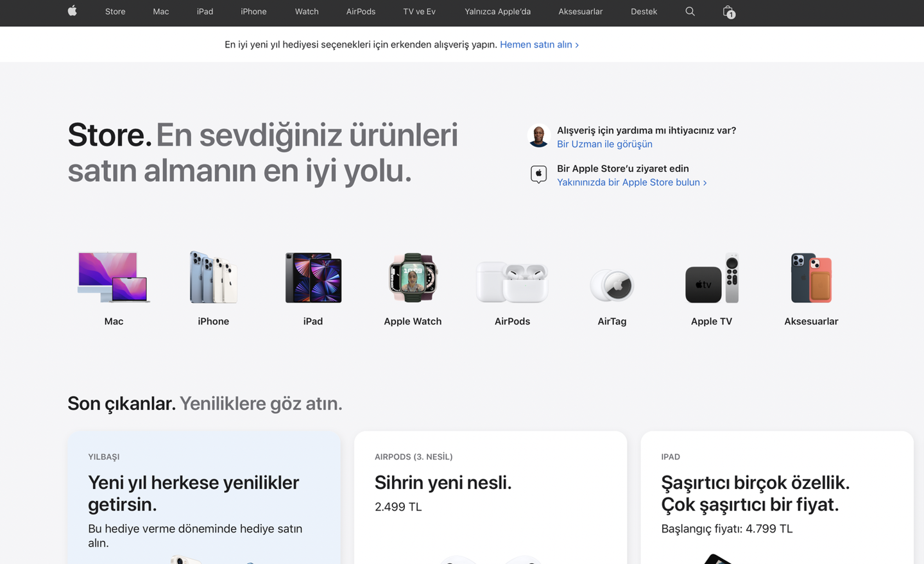This screenshot has height=564, width=924.
Task: Select the AirTag product image
Action: tap(612, 285)
